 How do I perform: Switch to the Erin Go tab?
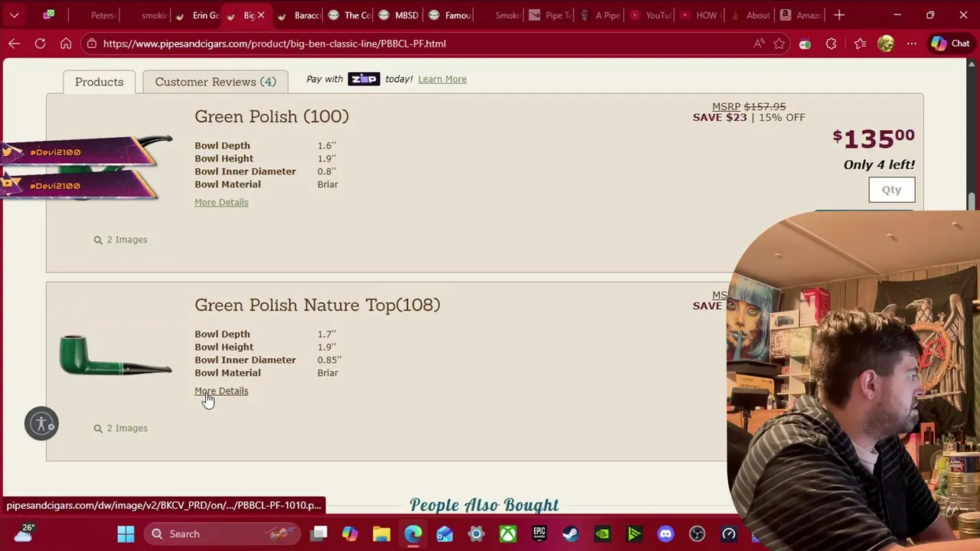198,15
